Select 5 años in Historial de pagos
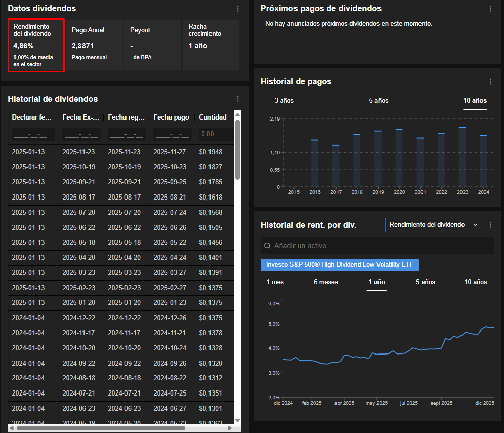The image size is (504, 433). pyautogui.click(x=379, y=101)
